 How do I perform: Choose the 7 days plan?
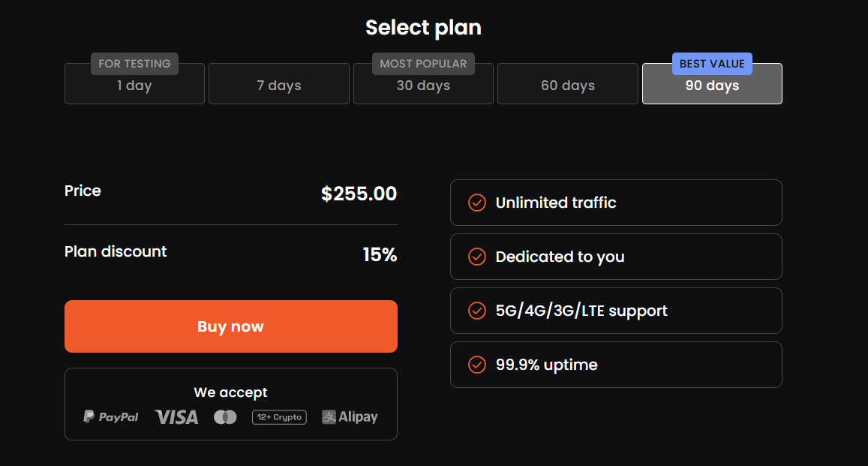[278, 86]
